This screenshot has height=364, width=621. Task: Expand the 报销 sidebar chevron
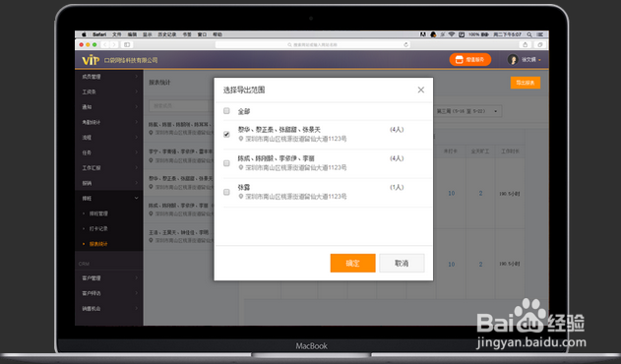click(x=136, y=183)
